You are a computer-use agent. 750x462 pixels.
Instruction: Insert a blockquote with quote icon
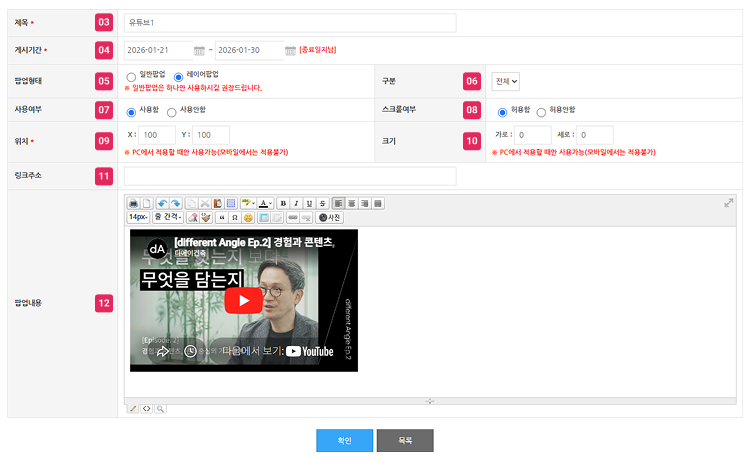click(x=221, y=218)
